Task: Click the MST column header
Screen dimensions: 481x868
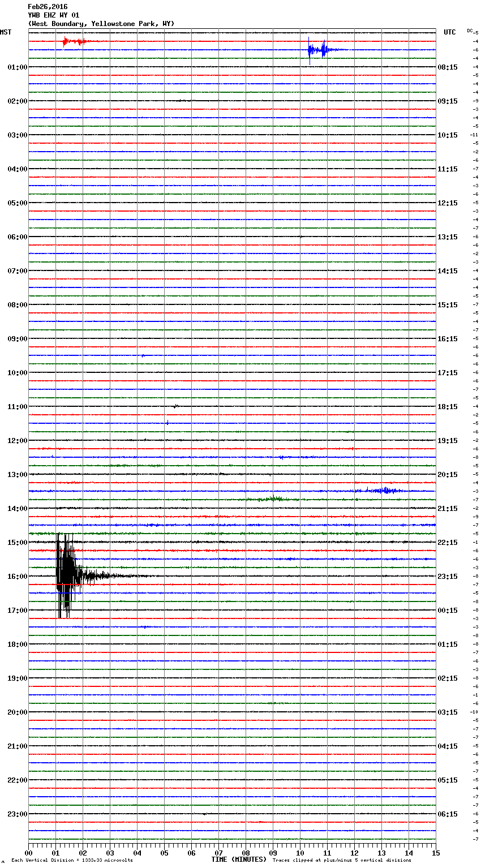Action: pos(6,32)
